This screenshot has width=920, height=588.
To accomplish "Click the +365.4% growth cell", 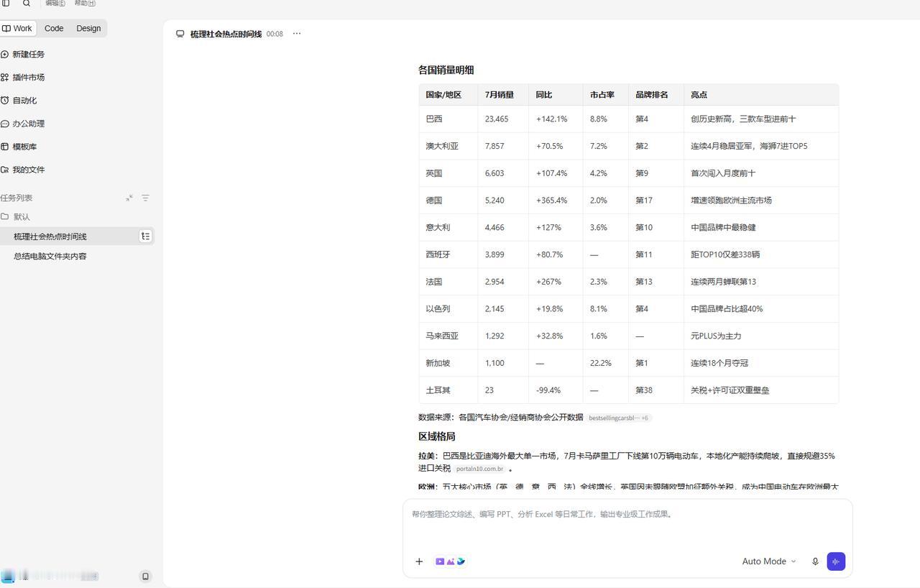I will (552, 201).
